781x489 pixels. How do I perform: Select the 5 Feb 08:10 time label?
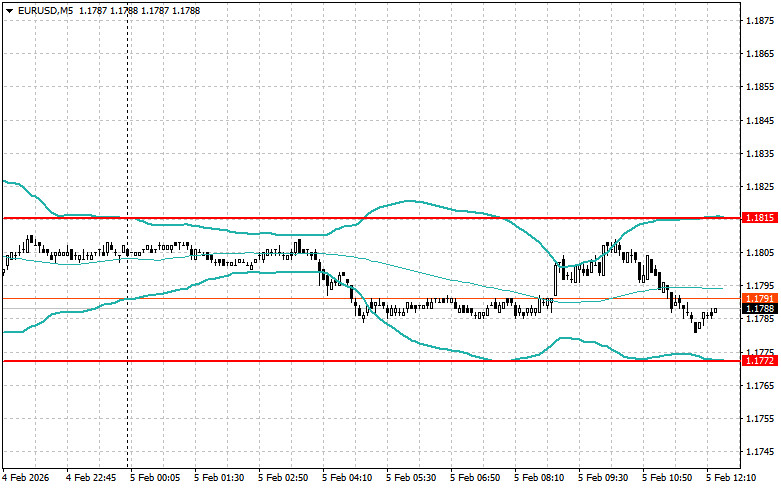pos(539,478)
